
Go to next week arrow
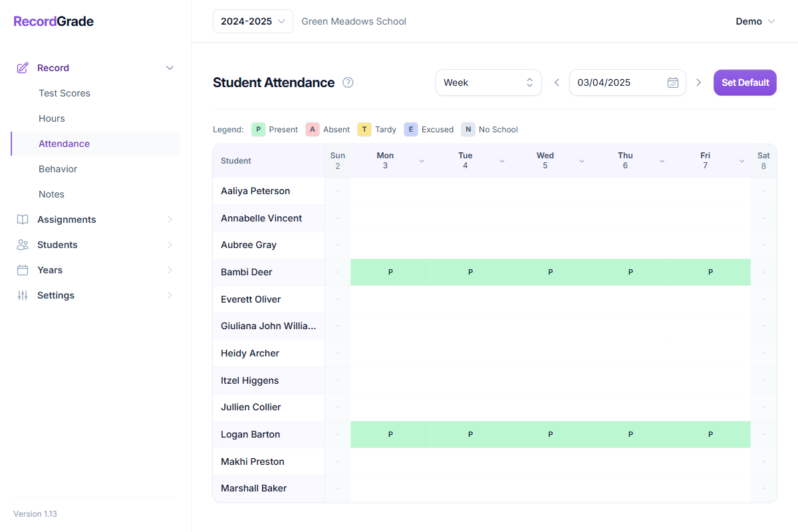[x=698, y=82]
